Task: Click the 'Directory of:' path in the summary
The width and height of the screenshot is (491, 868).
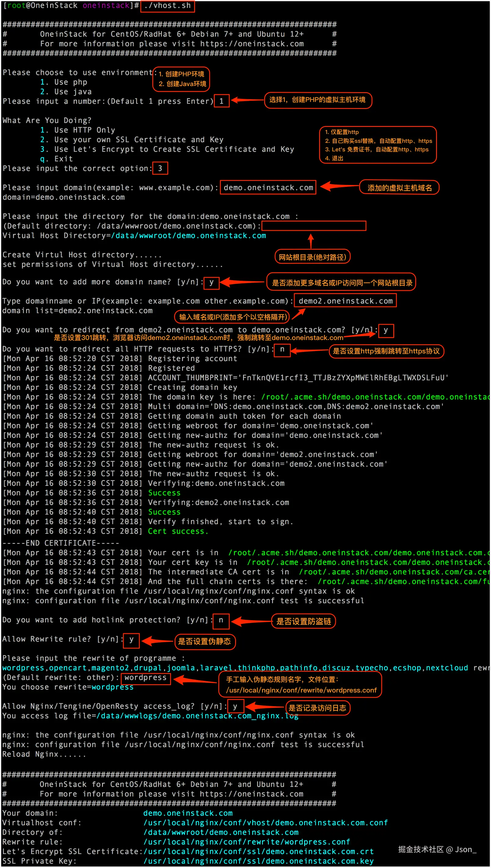Action: pyautogui.click(x=221, y=832)
